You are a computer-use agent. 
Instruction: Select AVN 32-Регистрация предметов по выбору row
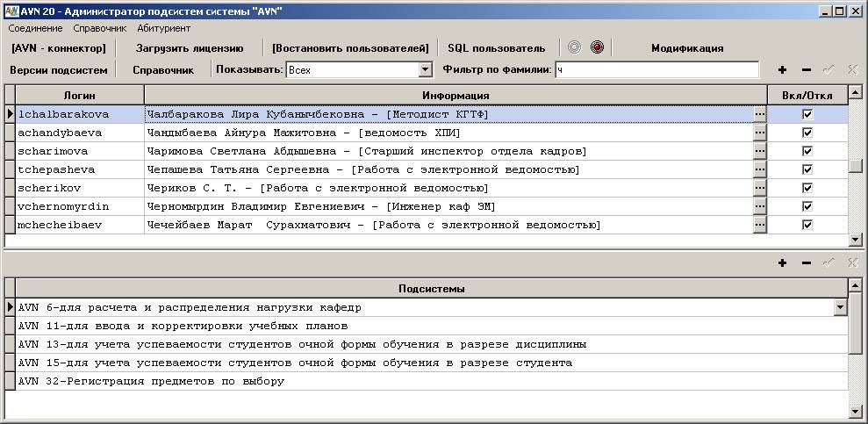point(431,381)
